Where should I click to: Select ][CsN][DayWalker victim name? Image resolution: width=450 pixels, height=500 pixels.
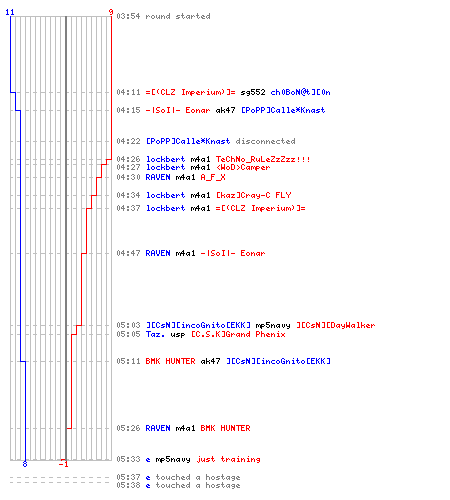coord(336,325)
